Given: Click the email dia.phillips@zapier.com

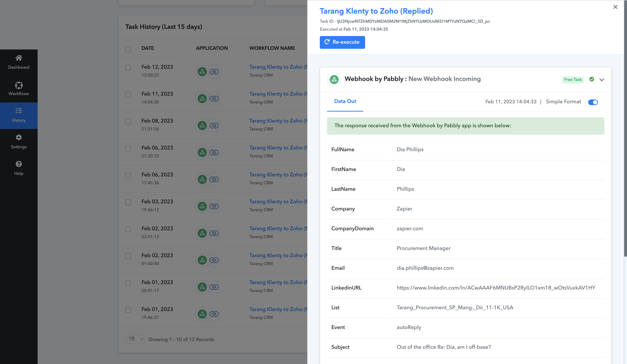Looking at the screenshot, I should 425,268.
